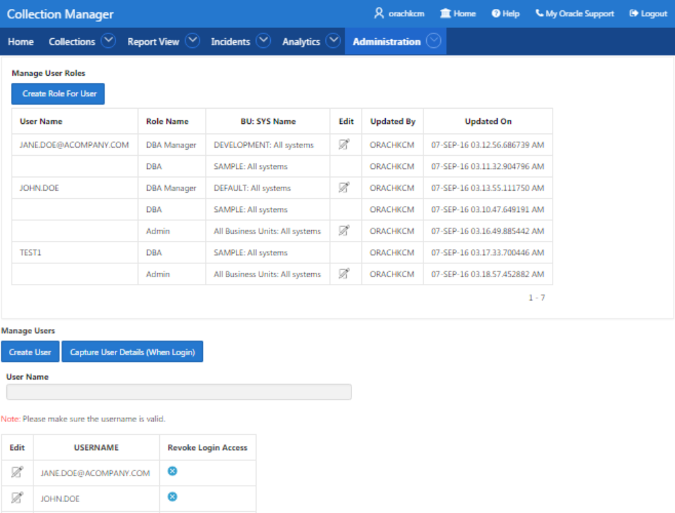The image size is (675, 513).
Task: Expand the Administration menu arrow
Action: [433, 41]
